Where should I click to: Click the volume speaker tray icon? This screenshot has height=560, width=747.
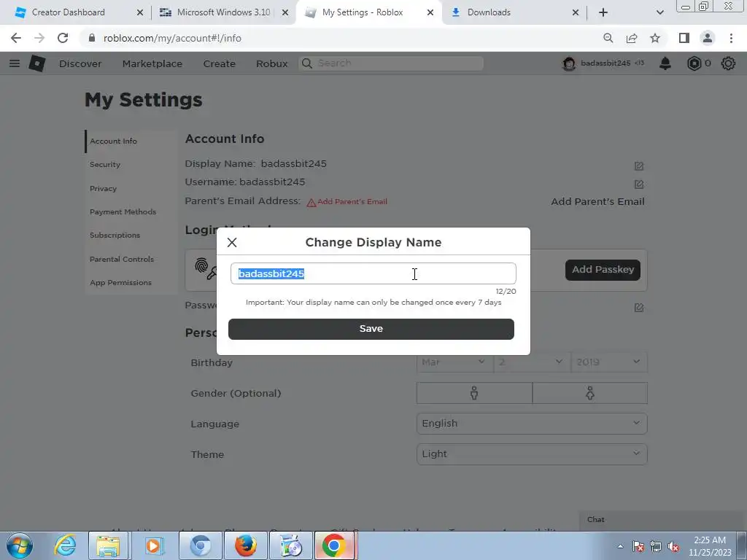(x=673, y=547)
